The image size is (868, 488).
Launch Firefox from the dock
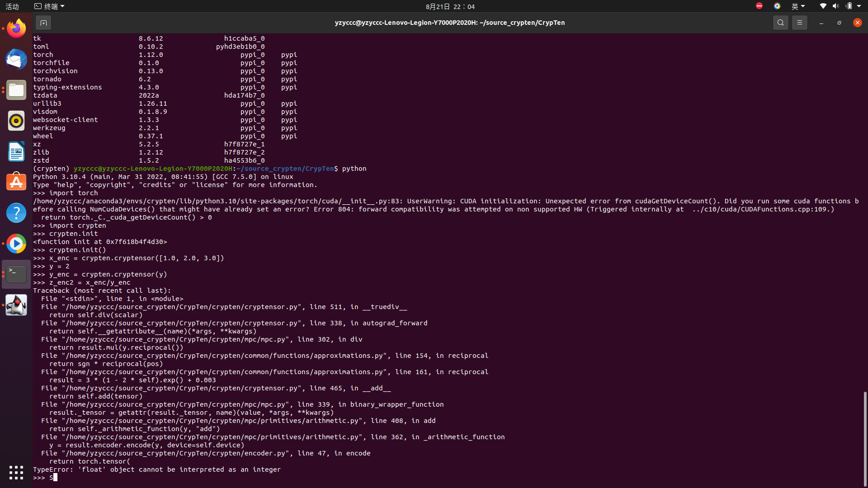[16, 28]
